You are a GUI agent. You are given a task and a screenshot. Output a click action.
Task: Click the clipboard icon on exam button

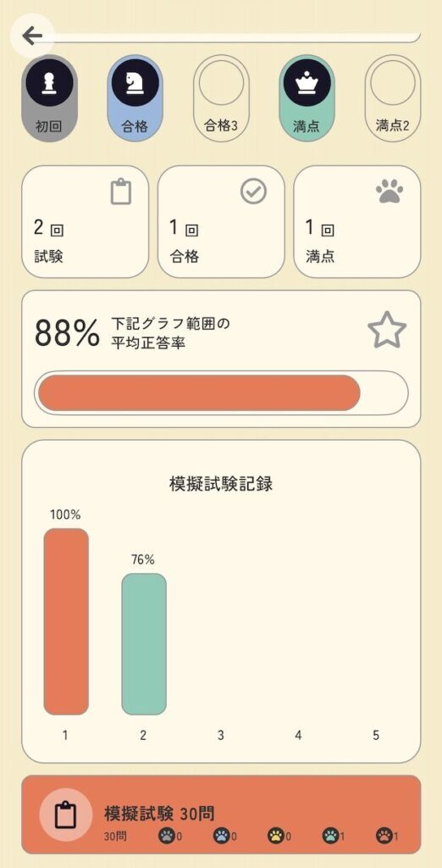[66, 815]
